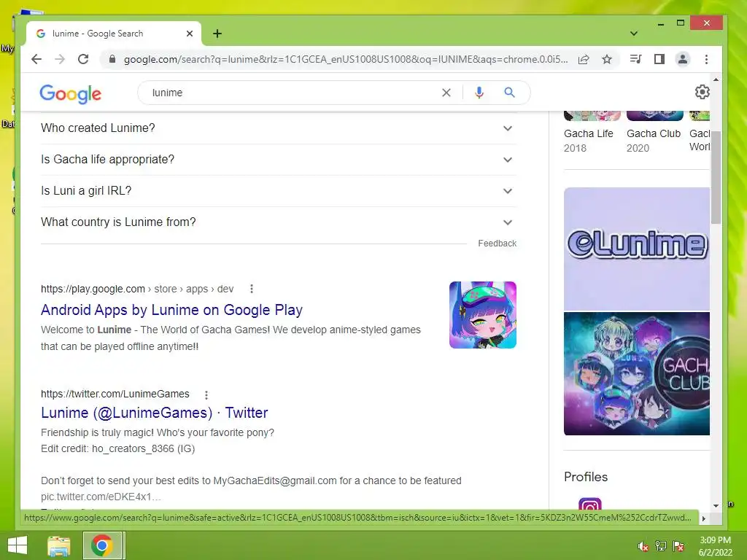747x560 pixels.
Task: Click the scroll up arrow of the page
Action: click(x=716, y=79)
